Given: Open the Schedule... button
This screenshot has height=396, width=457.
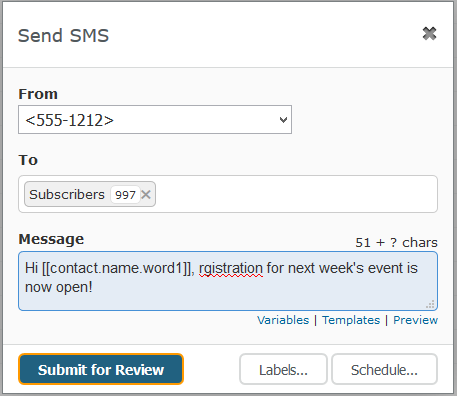Looking at the screenshot, I should (384, 369).
